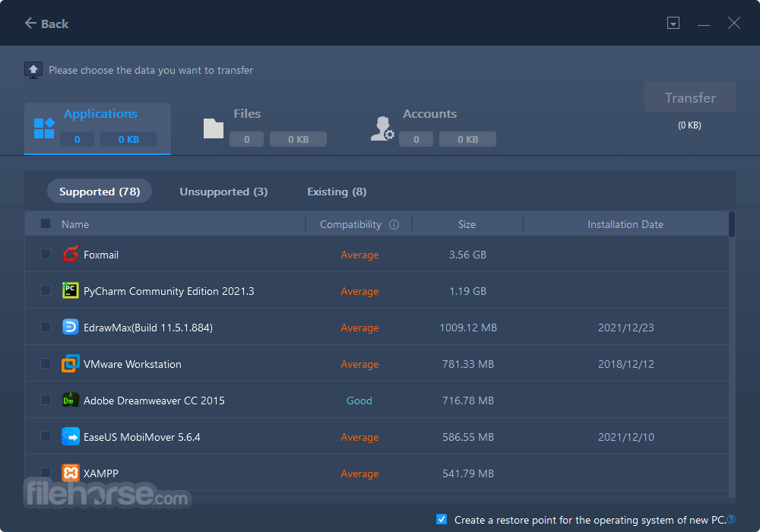Go back using the Back arrow

pyautogui.click(x=46, y=24)
